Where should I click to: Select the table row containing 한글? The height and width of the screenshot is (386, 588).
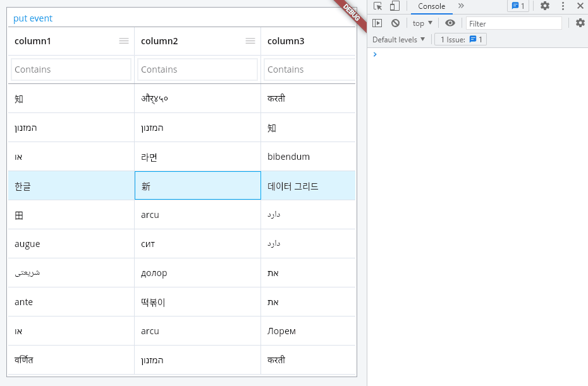click(70, 186)
